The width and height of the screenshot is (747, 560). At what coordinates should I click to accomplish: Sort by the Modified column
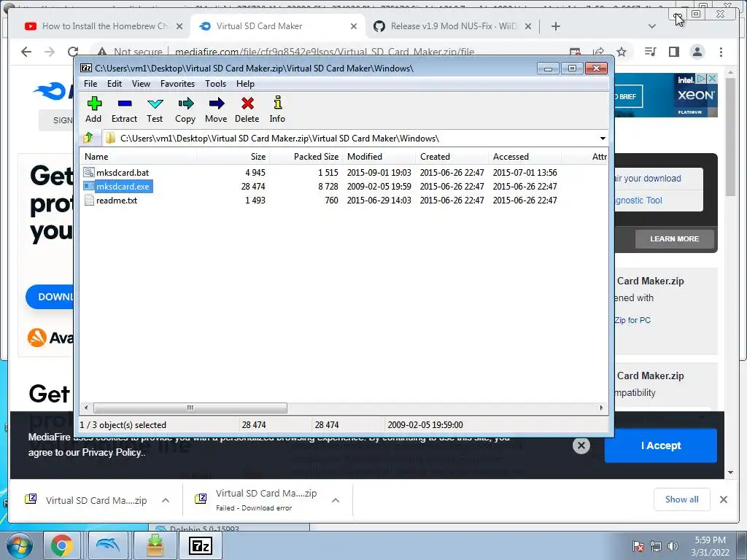point(379,157)
